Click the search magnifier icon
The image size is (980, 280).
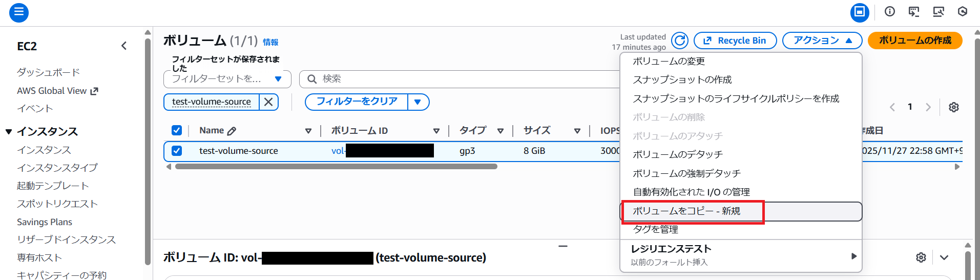coord(311,79)
